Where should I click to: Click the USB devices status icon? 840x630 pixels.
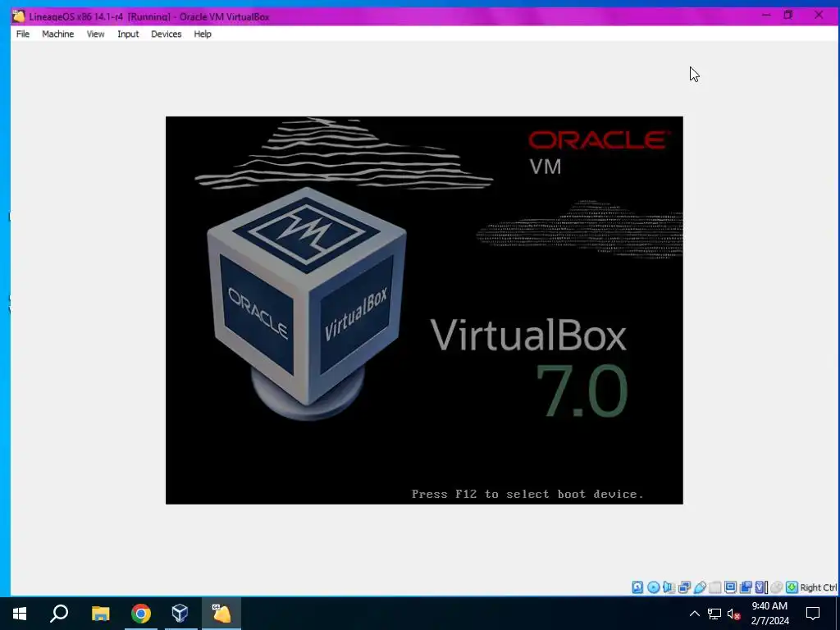point(700,587)
